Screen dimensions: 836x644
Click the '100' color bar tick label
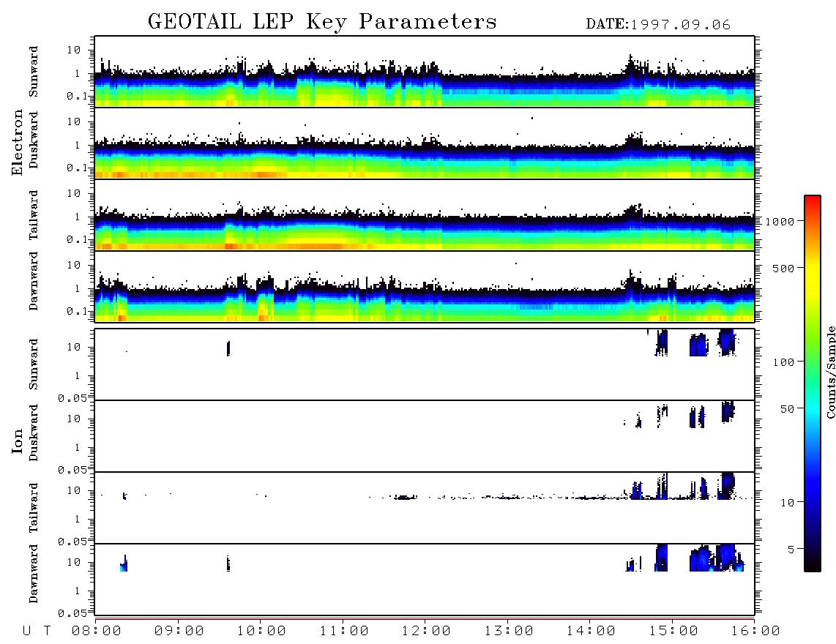click(x=783, y=362)
